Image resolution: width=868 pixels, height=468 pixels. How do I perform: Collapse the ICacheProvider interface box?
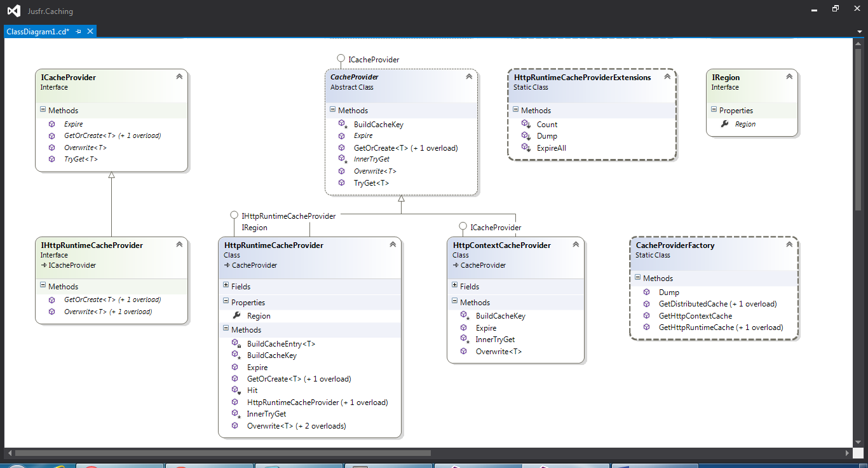(179, 76)
